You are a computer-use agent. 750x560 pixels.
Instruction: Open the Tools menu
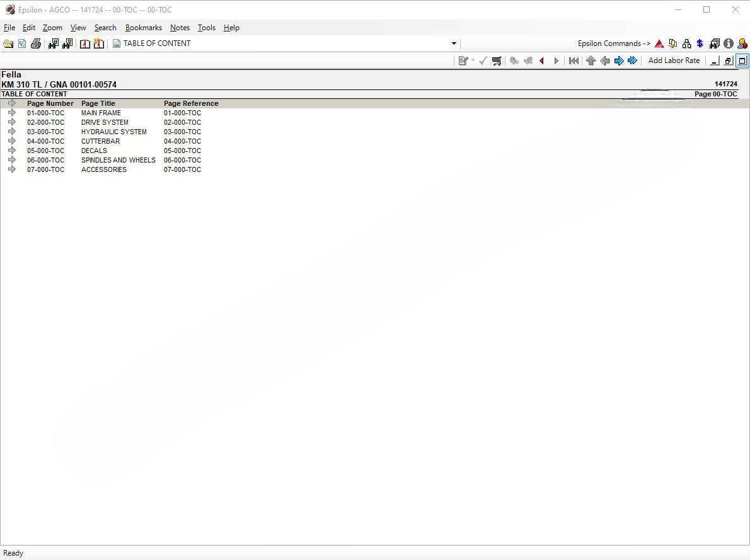click(x=206, y=28)
